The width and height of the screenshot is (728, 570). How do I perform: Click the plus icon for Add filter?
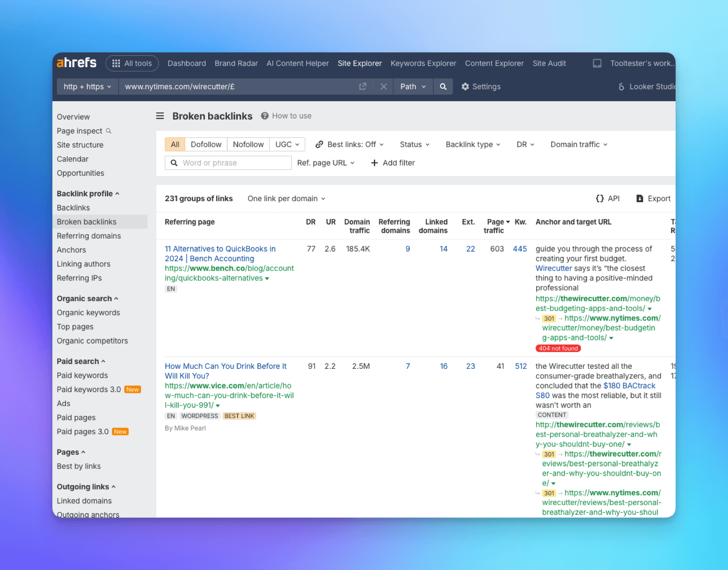pyautogui.click(x=374, y=162)
